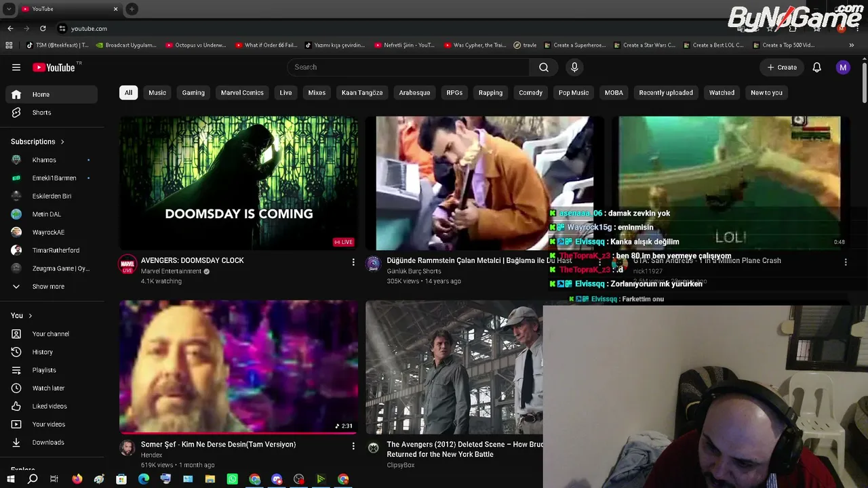The image size is (868, 488).
Task: Open the Create dropdown button
Action: pos(782,67)
